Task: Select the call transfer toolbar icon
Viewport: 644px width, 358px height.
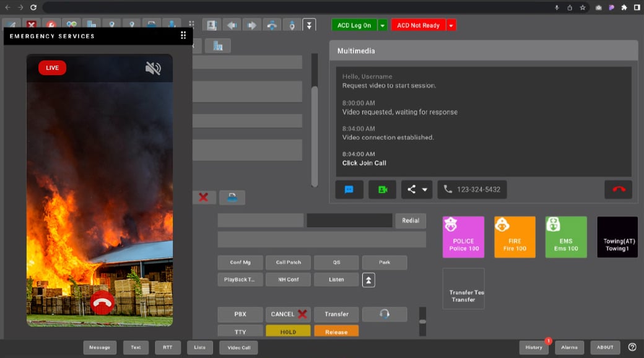Action: pos(272,25)
